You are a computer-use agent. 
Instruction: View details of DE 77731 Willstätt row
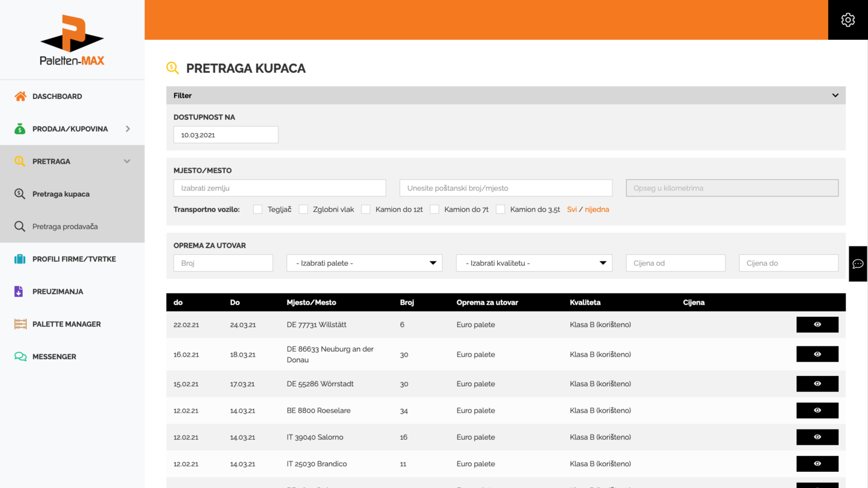(817, 325)
